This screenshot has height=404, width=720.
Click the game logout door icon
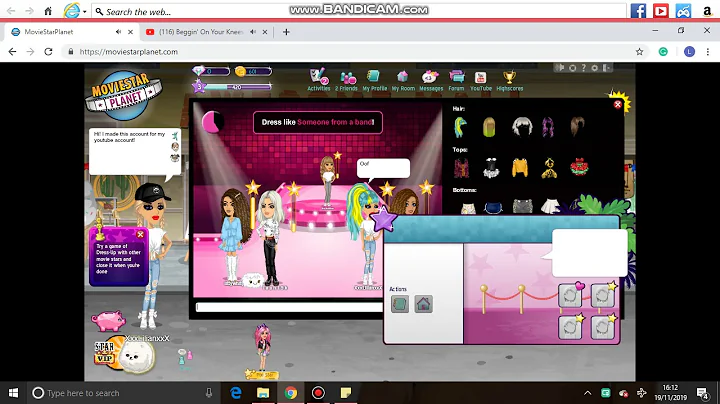[606, 67]
